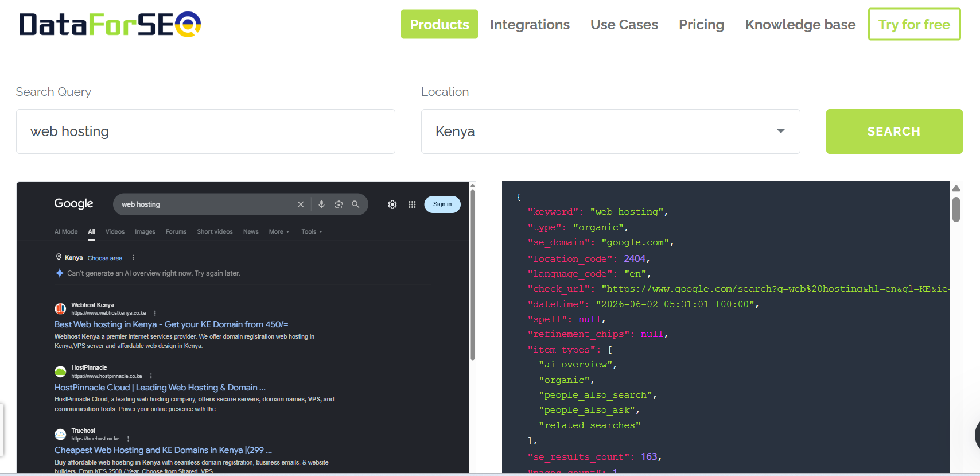The height and width of the screenshot is (476, 980).
Task: Click the "se_domain": "google.com" JSON line
Action: [601, 242]
